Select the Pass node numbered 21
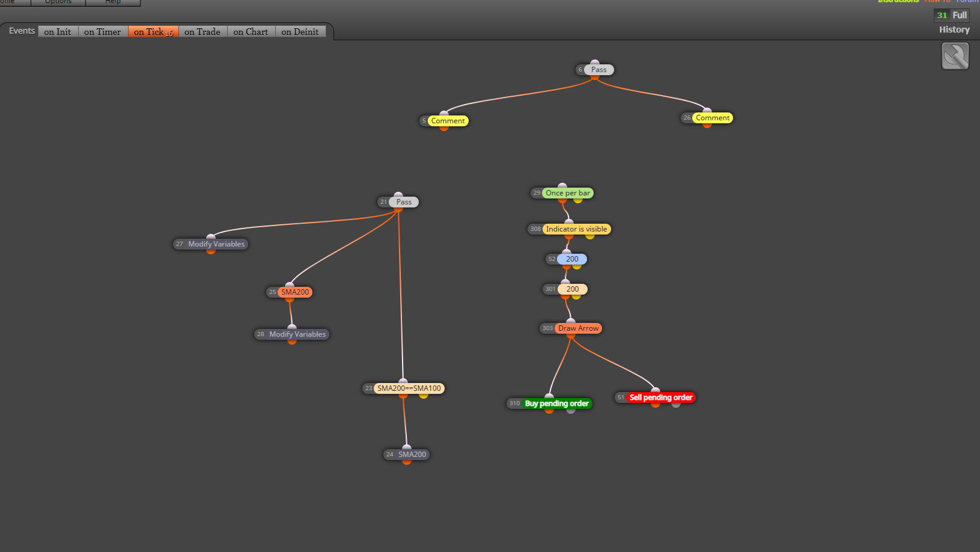The image size is (980, 552). pyautogui.click(x=404, y=202)
